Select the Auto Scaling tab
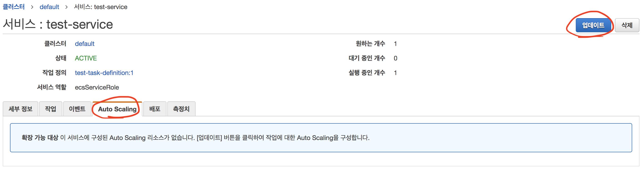The image size is (644, 170). pos(117,109)
